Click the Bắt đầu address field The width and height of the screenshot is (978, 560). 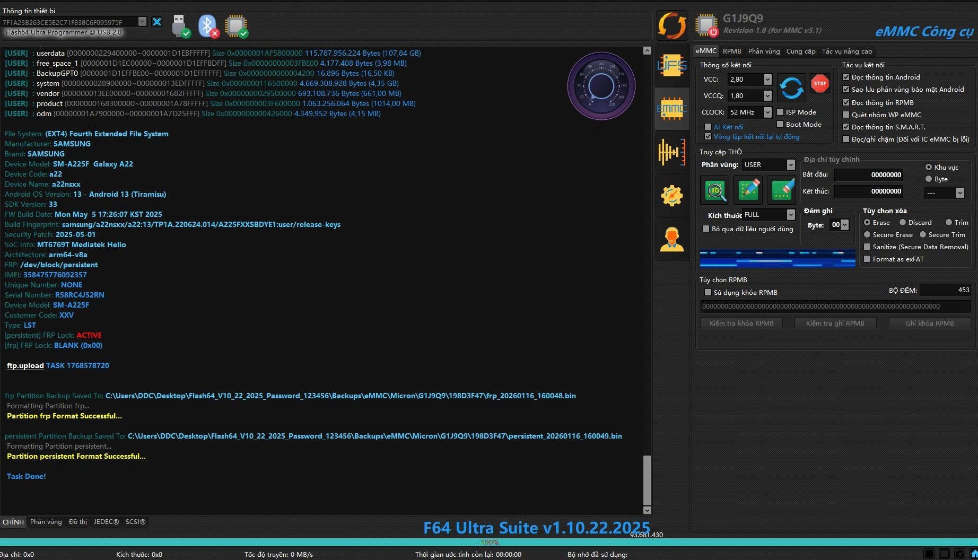[869, 174]
